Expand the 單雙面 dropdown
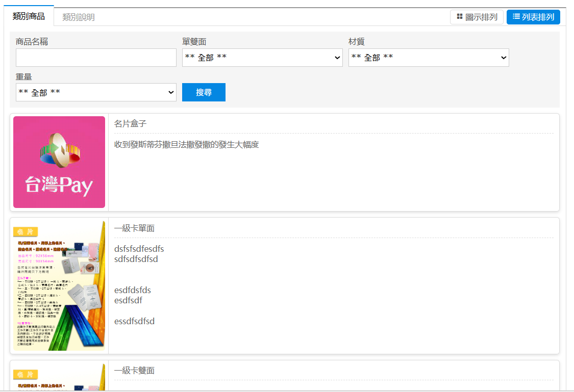The image size is (574, 392). (262, 58)
